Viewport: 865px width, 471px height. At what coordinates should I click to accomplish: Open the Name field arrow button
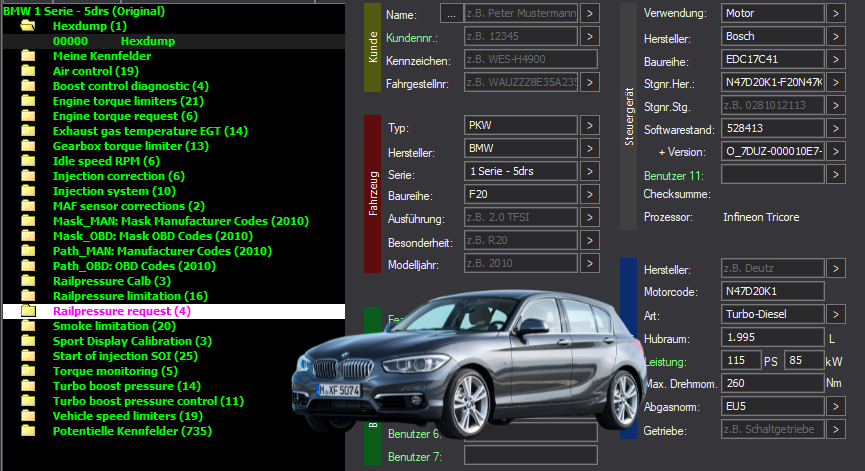click(x=590, y=13)
